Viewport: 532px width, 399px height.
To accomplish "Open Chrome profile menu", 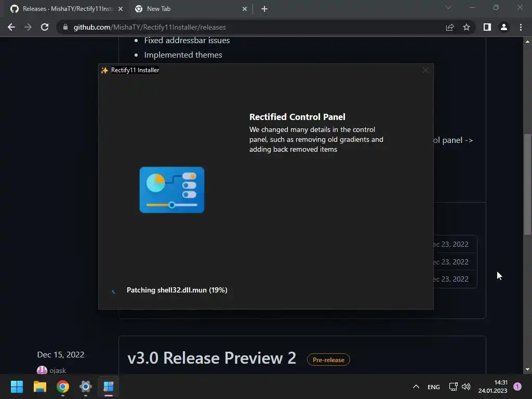I will (504, 27).
